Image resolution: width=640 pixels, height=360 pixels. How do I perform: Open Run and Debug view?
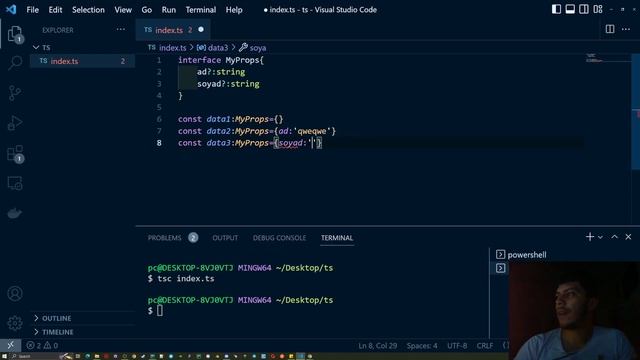coord(15,123)
